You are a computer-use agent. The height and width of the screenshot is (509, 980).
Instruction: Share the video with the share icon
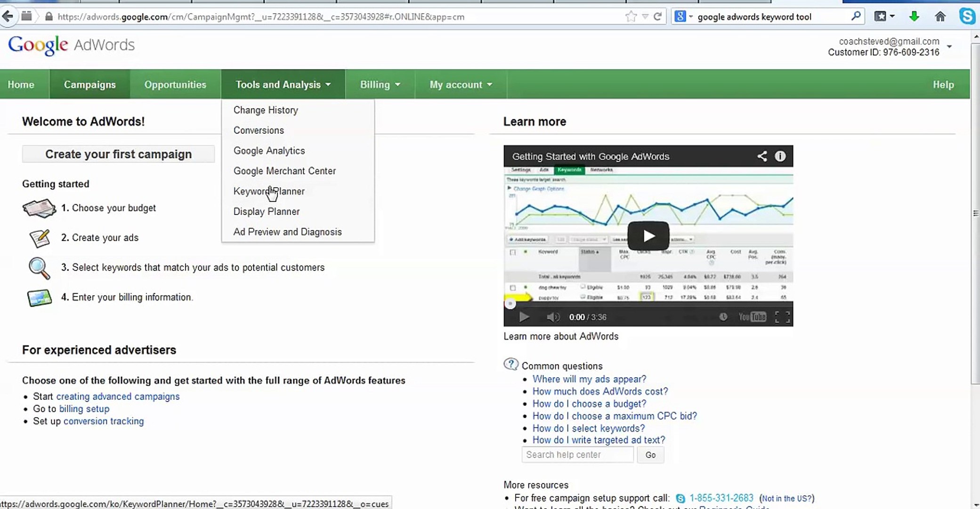point(761,156)
